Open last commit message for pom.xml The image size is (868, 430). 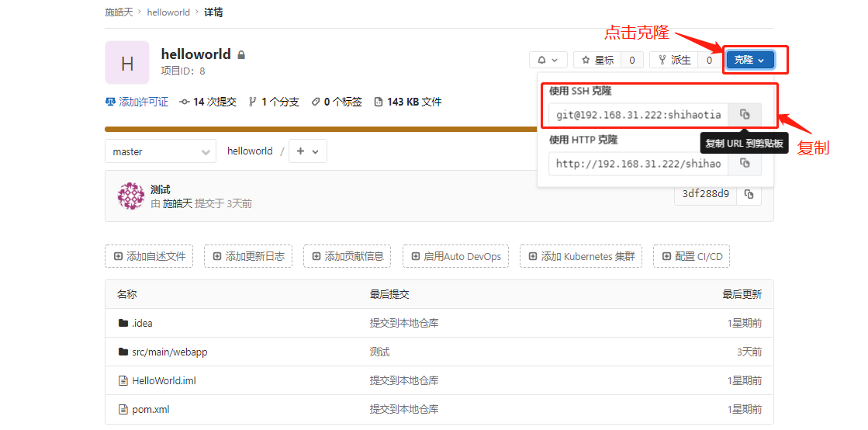pos(404,410)
